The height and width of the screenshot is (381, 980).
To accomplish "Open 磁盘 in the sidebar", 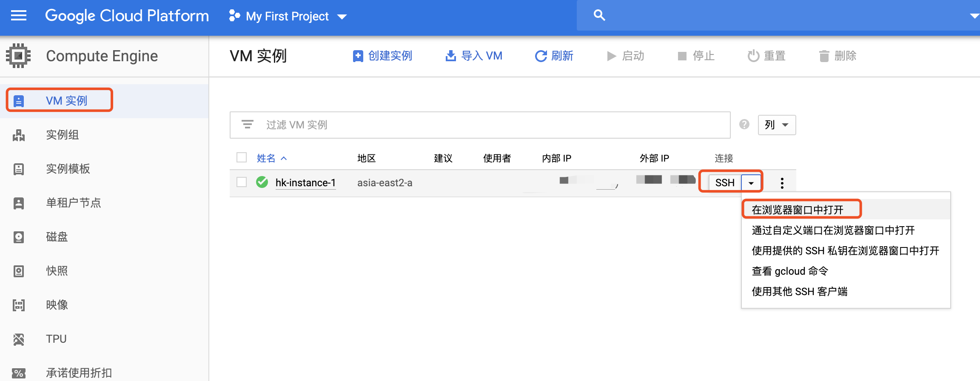I will tap(57, 237).
